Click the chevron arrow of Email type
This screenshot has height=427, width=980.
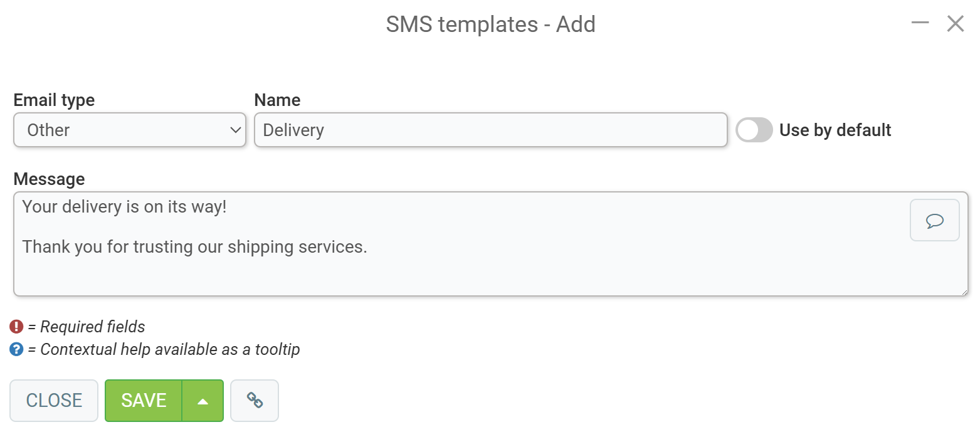pos(236,130)
